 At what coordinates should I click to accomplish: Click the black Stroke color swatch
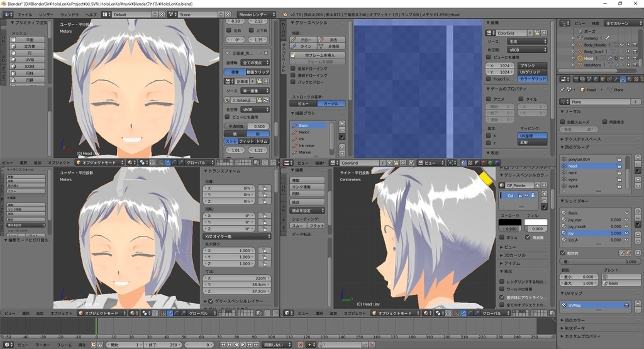(509, 222)
